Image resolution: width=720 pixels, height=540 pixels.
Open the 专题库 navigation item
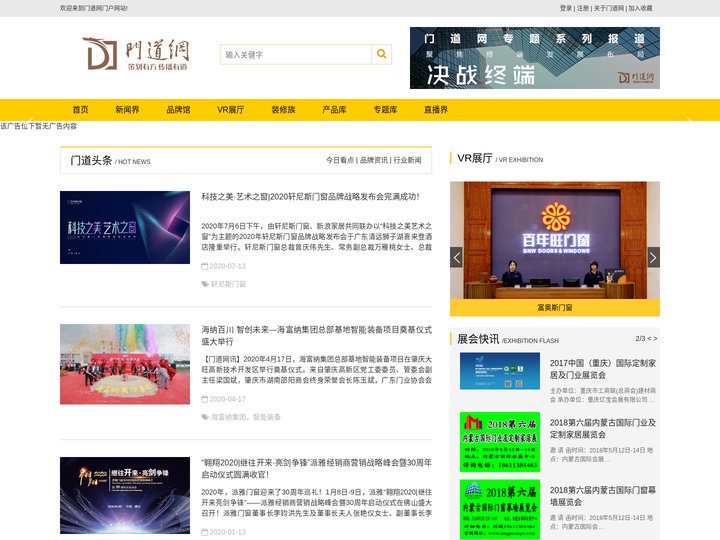click(385, 110)
